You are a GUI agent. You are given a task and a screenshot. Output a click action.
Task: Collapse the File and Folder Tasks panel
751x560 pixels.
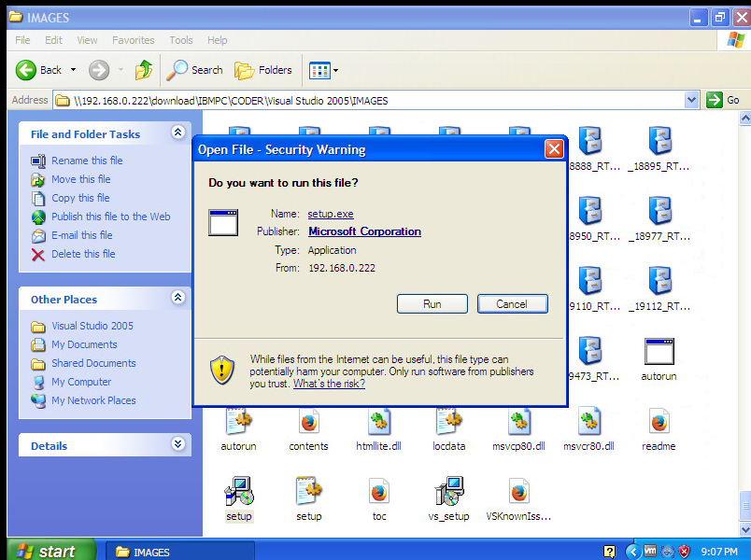point(177,133)
